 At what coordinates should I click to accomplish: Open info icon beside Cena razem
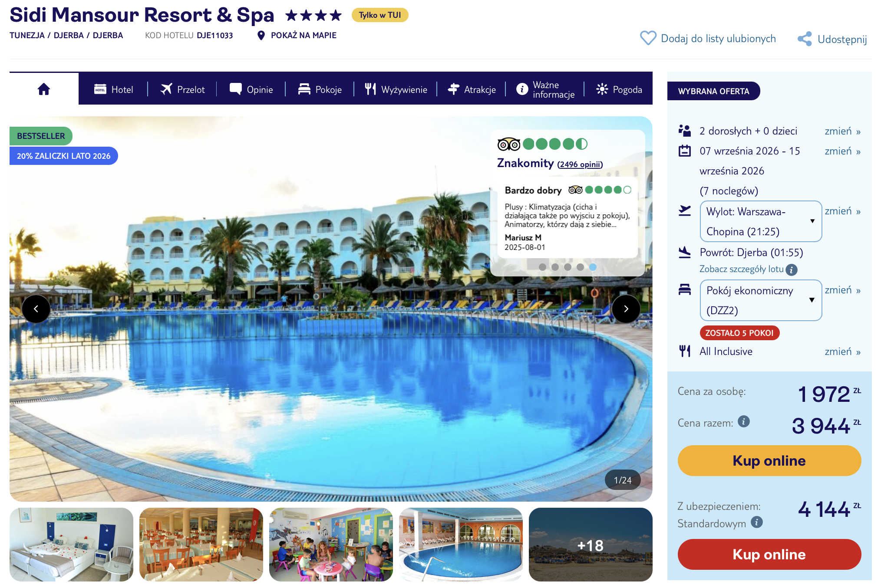point(744,421)
